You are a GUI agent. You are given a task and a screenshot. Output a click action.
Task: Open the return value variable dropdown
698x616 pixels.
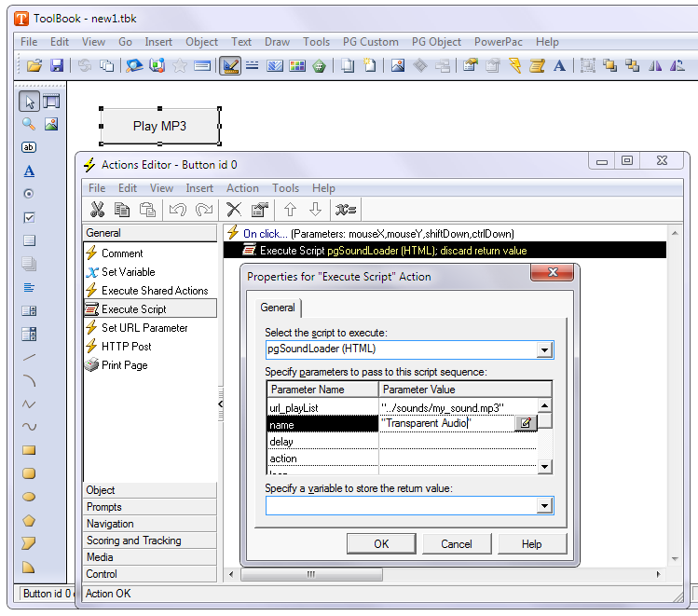point(544,506)
